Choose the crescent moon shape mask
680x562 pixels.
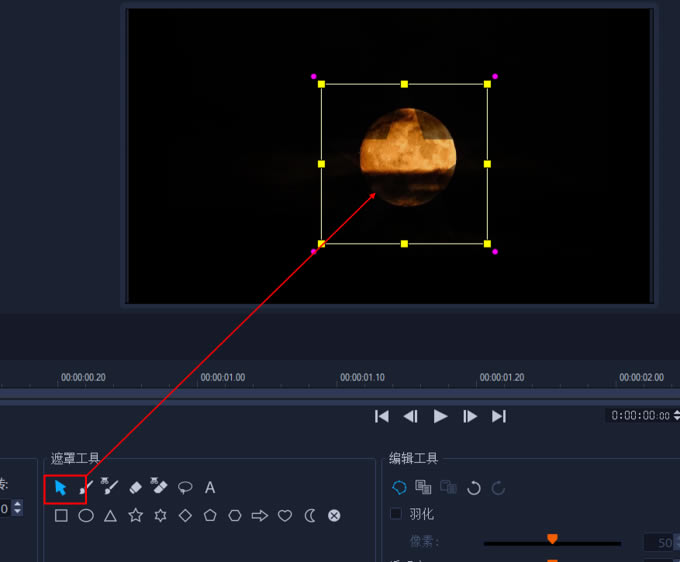310,516
